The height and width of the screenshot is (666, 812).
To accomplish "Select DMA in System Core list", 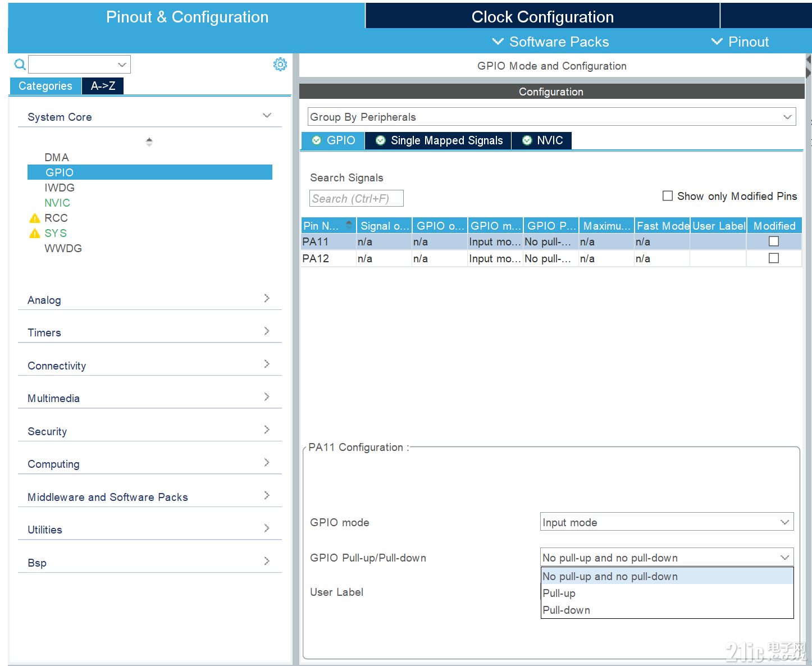I will (x=57, y=157).
